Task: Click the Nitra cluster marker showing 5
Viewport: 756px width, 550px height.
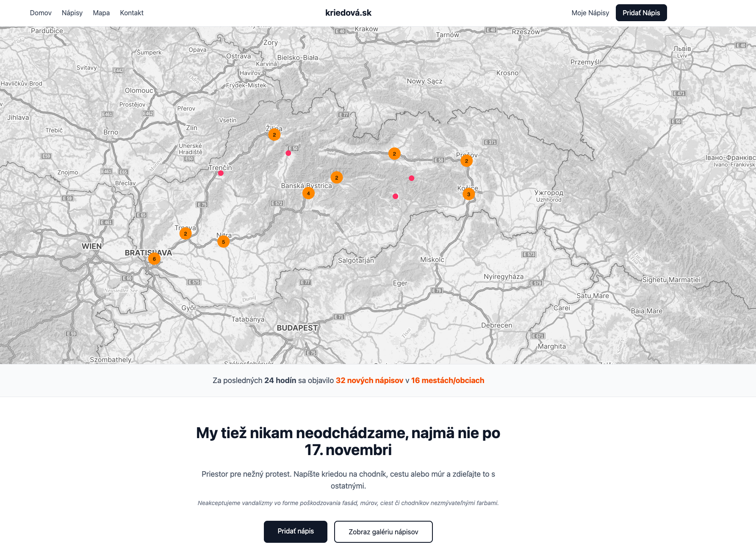Action: point(223,242)
